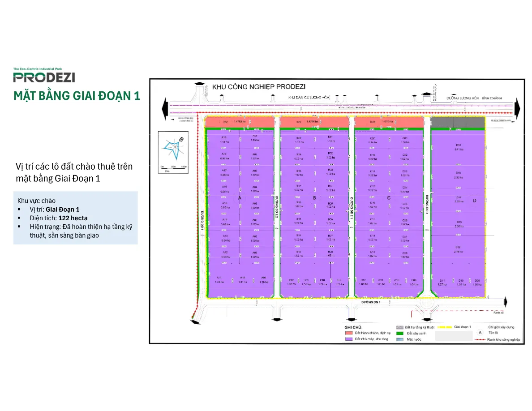This screenshot has height=411, width=532.
Task: Click the block letter B on the map
Action: click(314, 198)
